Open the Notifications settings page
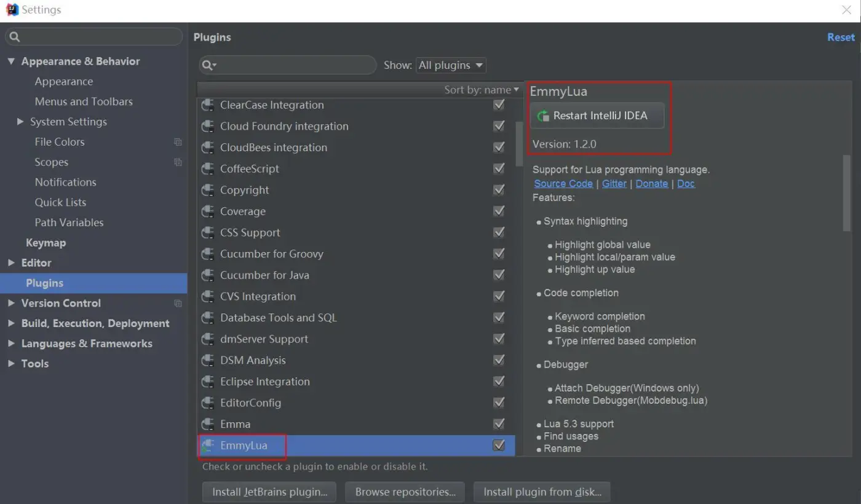This screenshot has width=861, height=504. point(66,182)
